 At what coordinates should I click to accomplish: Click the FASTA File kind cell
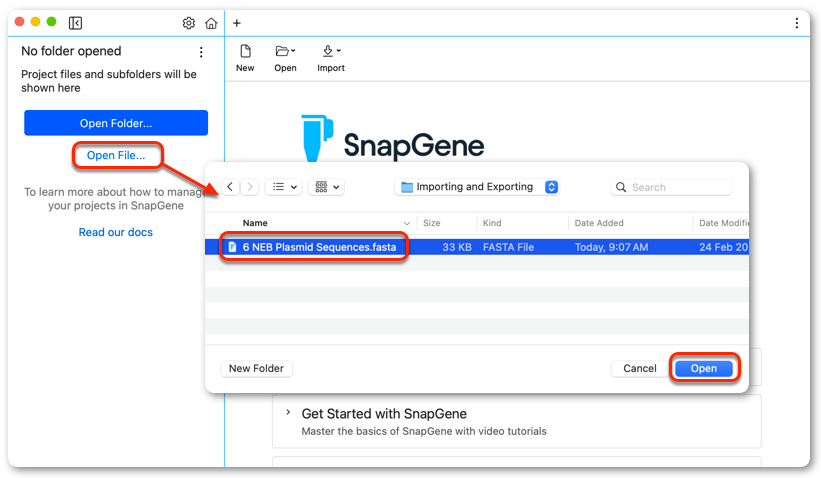[508, 247]
